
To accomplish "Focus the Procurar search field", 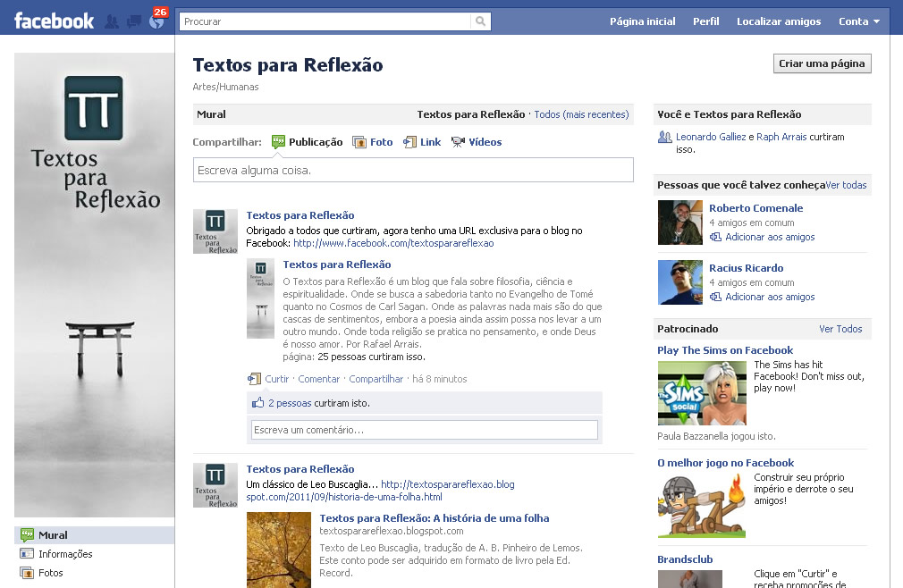I will pyautogui.click(x=325, y=21).
